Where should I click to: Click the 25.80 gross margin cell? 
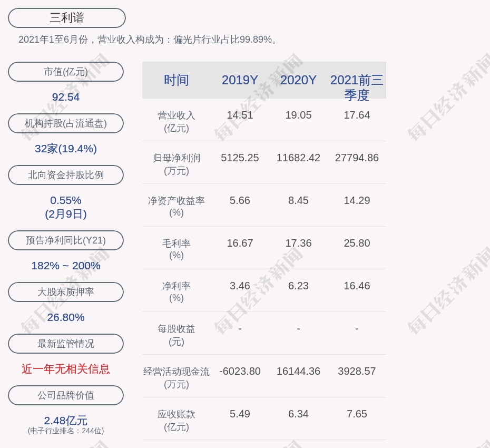pos(357,243)
